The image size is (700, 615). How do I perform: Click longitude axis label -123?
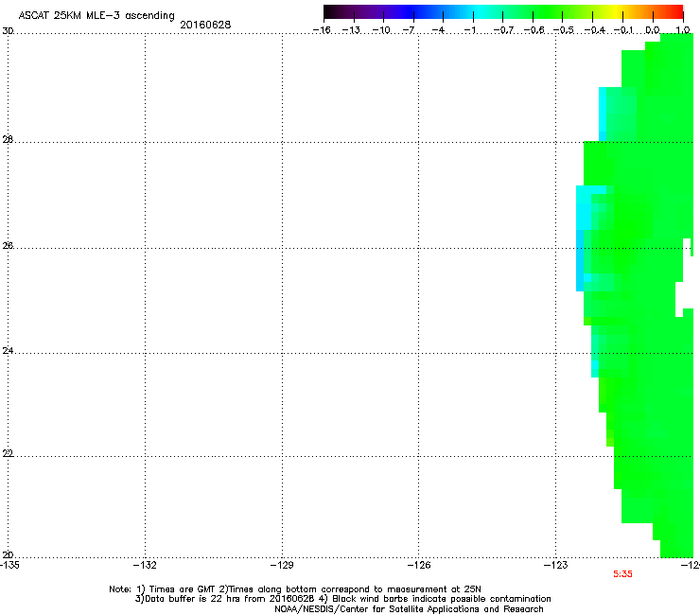click(x=556, y=565)
